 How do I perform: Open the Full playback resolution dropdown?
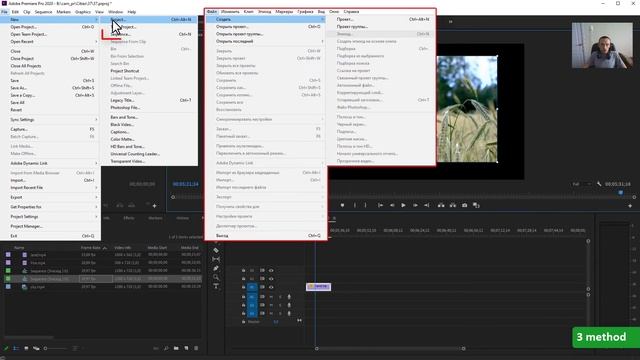pos(582,184)
